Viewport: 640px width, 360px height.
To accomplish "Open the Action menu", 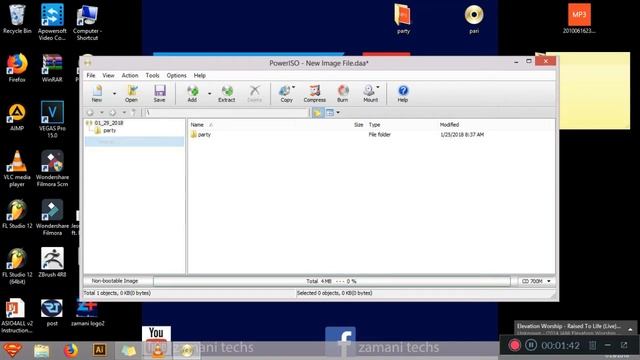I will pos(130,76).
